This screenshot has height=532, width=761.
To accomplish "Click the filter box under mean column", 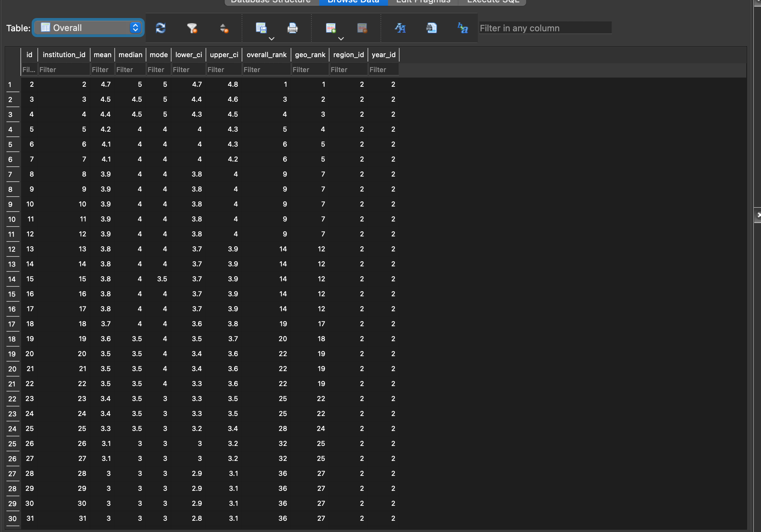I will pyautogui.click(x=102, y=70).
